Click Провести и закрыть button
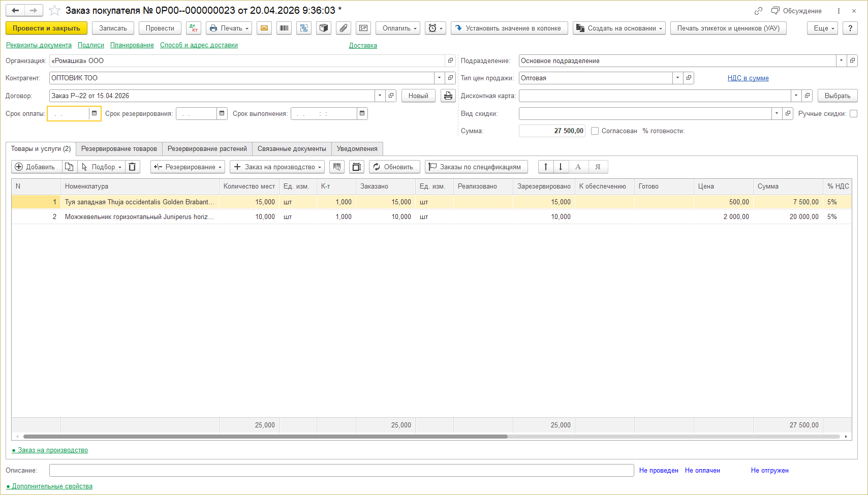Screen dimensions: 868x495 coord(46,28)
